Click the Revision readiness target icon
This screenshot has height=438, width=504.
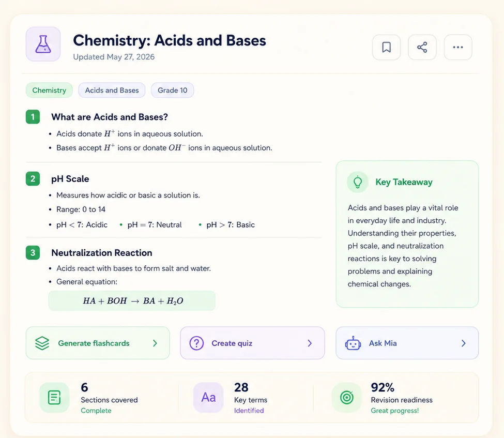347,398
